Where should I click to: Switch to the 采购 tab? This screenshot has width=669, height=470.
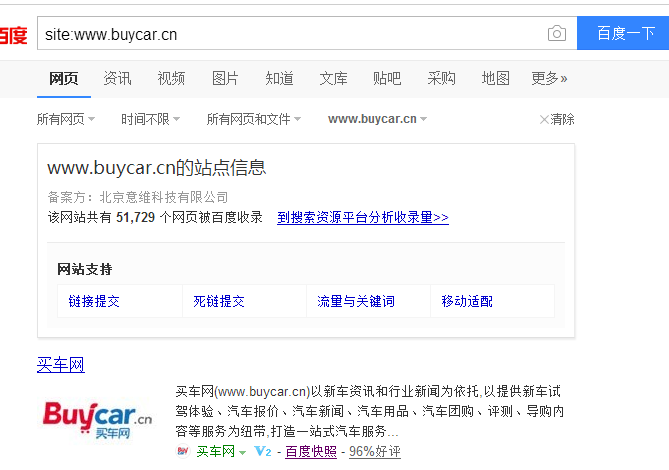click(x=441, y=78)
